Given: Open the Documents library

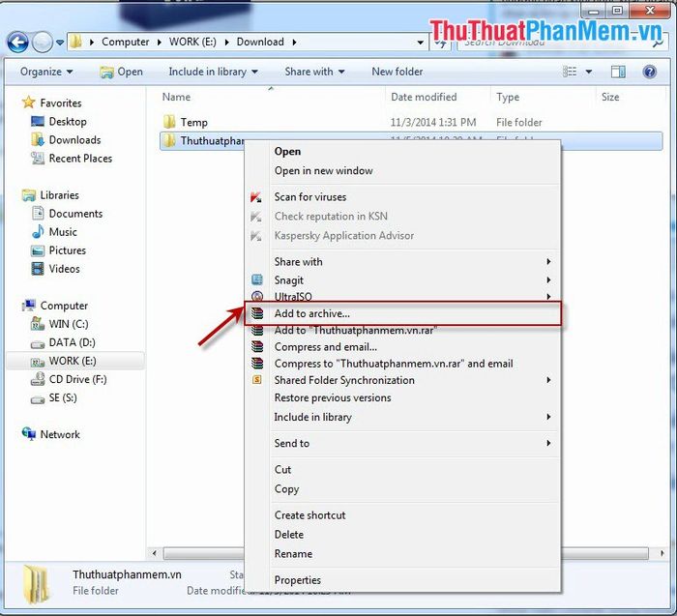Looking at the screenshot, I should click(75, 214).
